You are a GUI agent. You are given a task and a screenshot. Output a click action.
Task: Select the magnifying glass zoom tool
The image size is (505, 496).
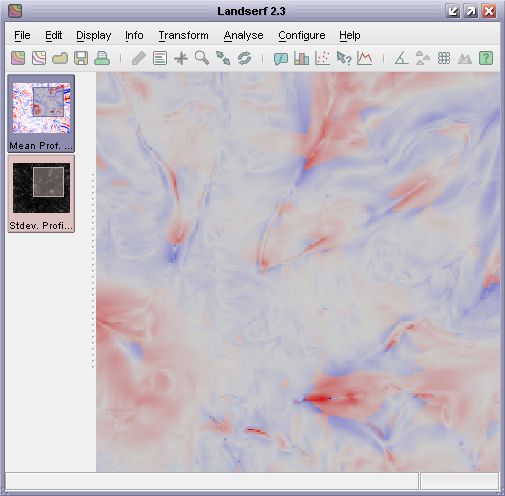point(202,58)
